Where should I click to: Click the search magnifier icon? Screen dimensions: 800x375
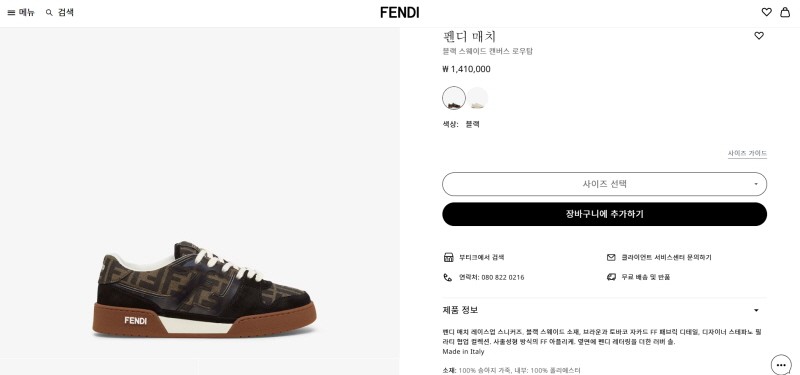click(49, 13)
